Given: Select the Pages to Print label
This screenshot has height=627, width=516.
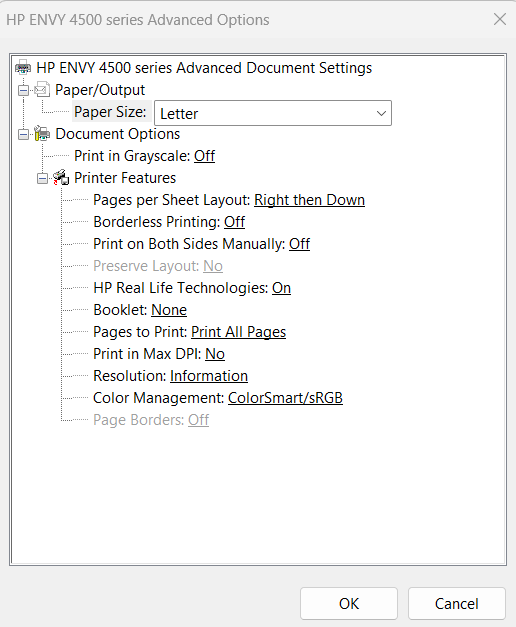Looking at the screenshot, I should pyautogui.click(x=140, y=332).
